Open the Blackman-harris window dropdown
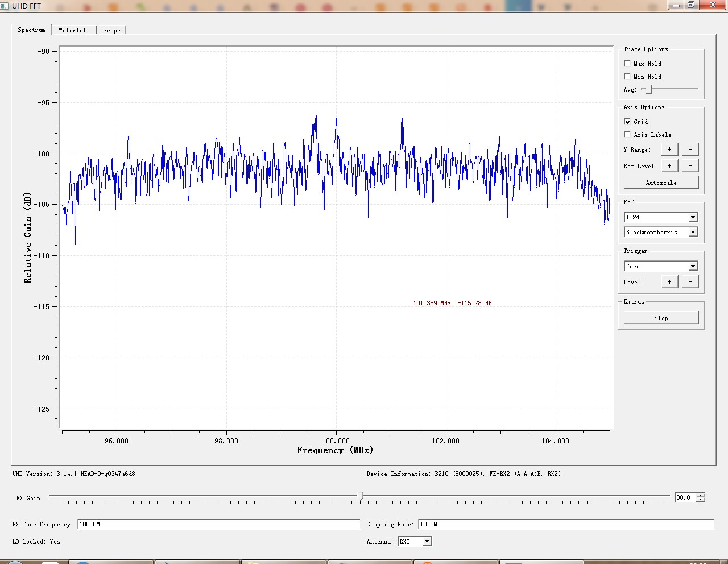The height and width of the screenshot is (564, 728). pos(661,232)
